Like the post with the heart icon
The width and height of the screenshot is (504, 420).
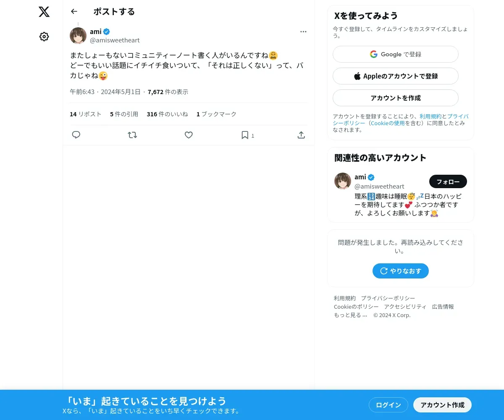pyautogui.click(x=189, y=135)
